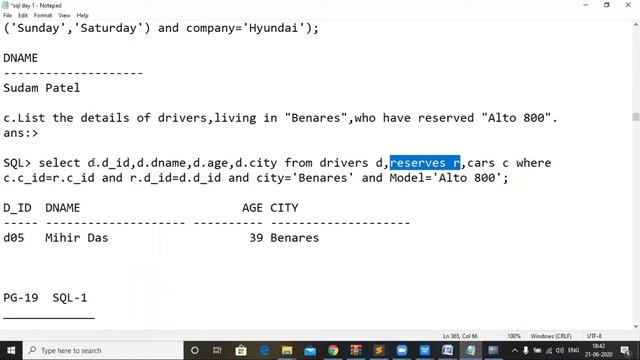
Task: Click the 'Sudam Patel' line
Action: (41, 88)
